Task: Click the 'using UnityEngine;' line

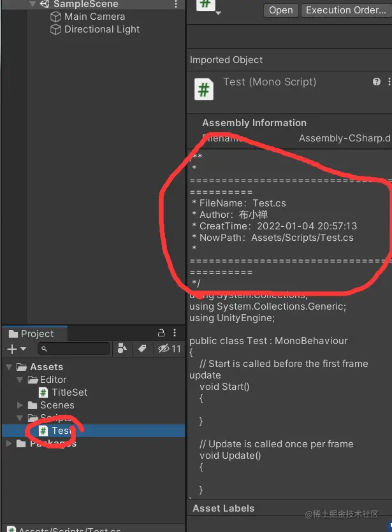Action: (232, 319)
